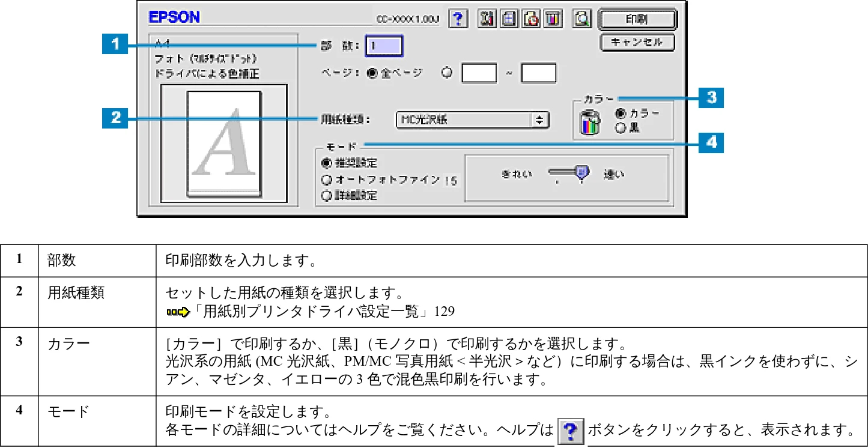Choose the カラー radio option
The width and height of the screenshot is (868, 448).
(x=621, y=114)
